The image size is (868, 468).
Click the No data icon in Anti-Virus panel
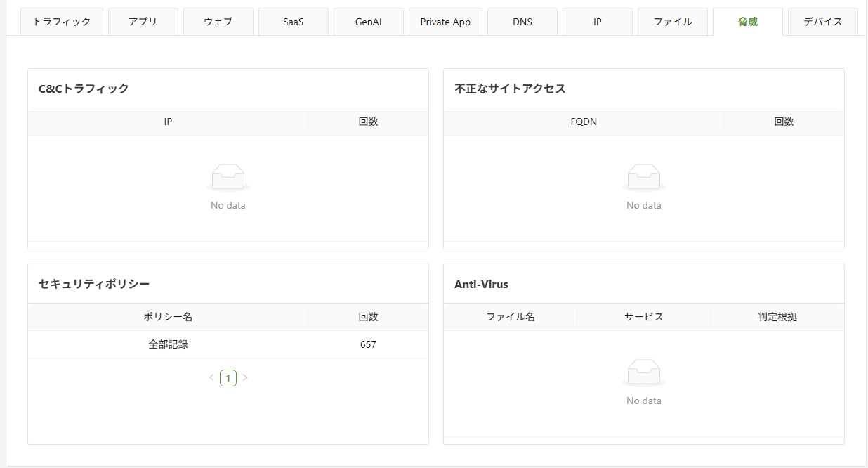click(643, 372)
